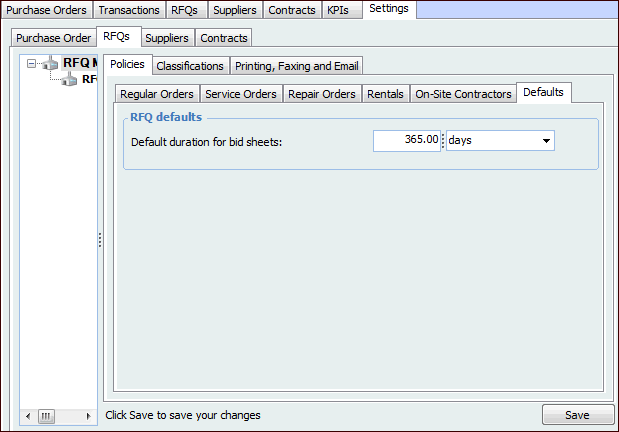619x432 pixels.
Task: Click the tree horizontal scrollbar thumb
Action: click(x=46, y=416)
